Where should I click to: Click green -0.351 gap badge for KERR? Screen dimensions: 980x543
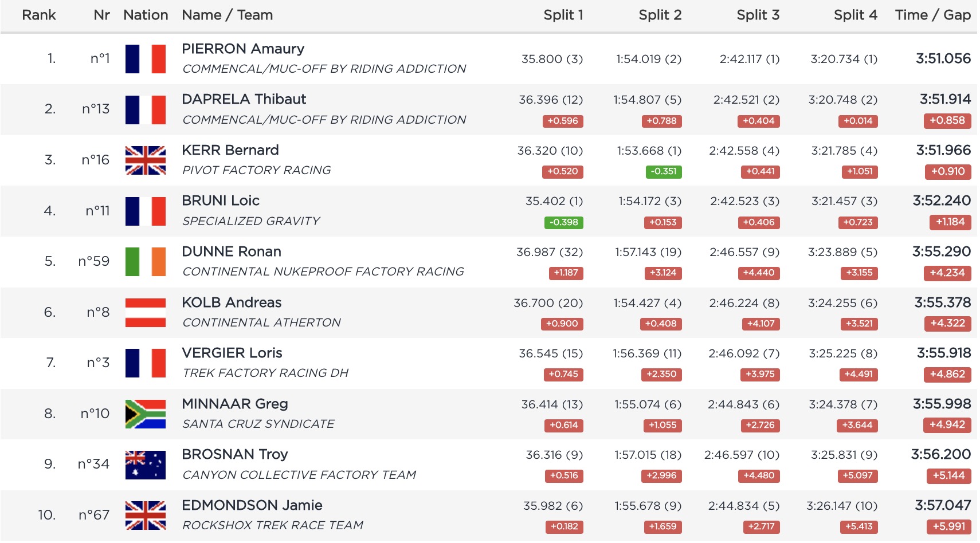point(663,171)
